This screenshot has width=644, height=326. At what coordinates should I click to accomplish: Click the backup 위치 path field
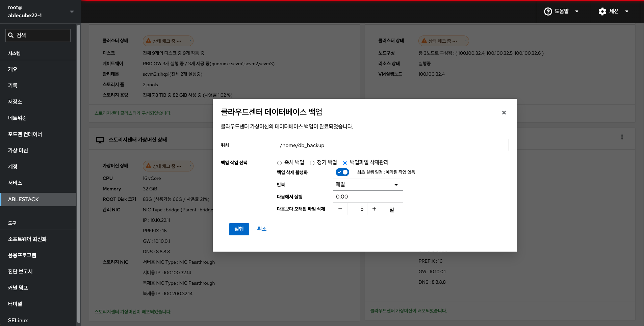click(392, 145)
